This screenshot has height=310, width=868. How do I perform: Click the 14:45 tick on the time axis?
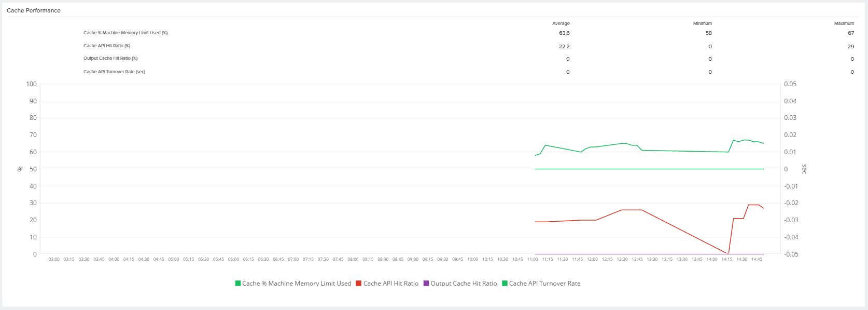pos(757,259)
